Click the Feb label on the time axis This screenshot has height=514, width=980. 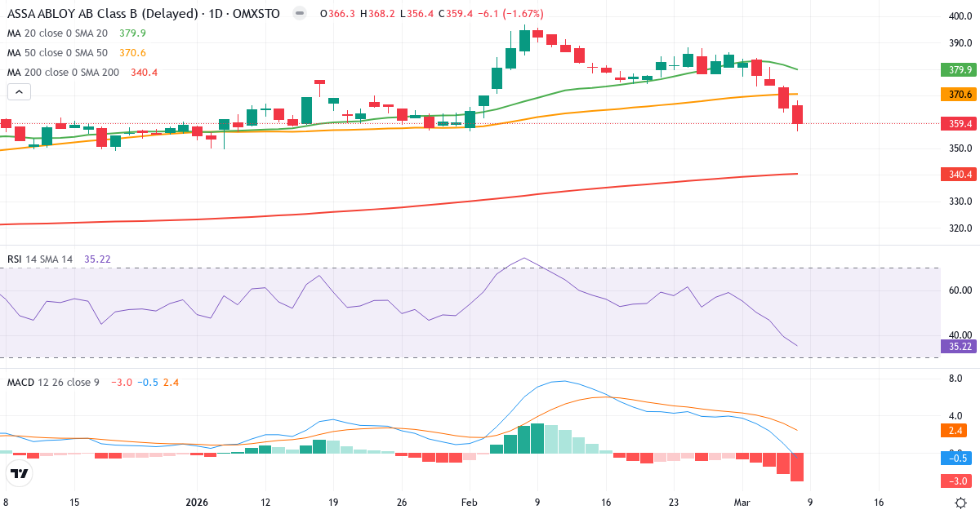(469, 503)
